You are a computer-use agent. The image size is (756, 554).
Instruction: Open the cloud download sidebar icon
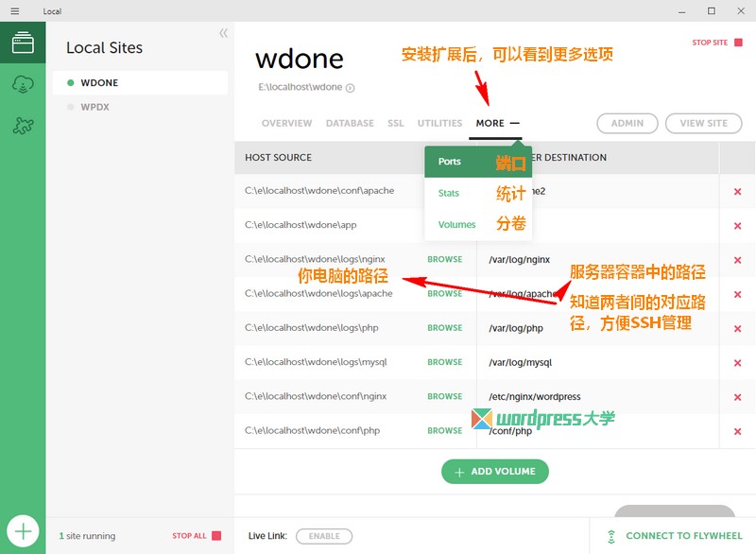[x=23, y=84]
